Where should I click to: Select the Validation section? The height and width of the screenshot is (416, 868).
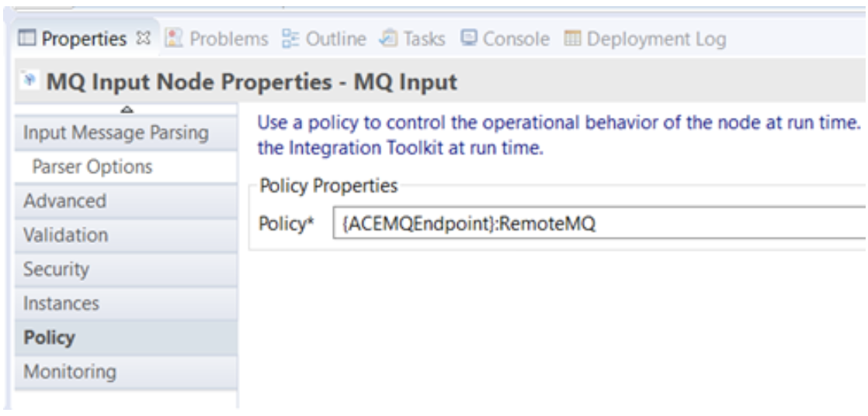pos(126,235)
